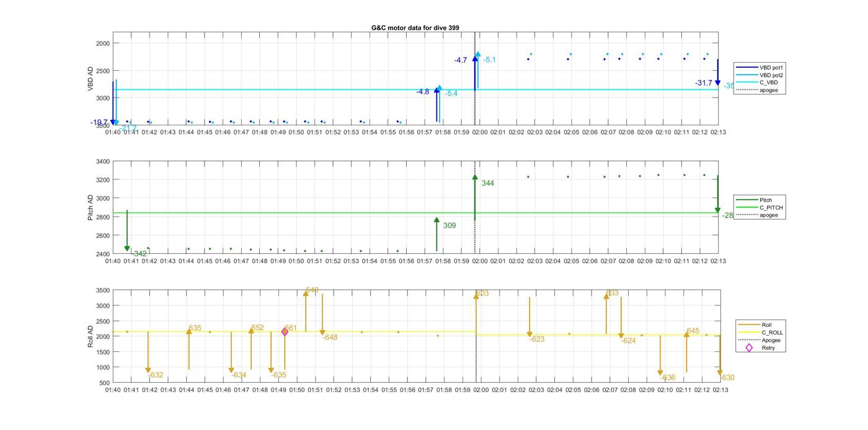Click 'apogee' in the VBD plot legend
Image resolution: width=868 pixels, height=430 pixels.
757,90
